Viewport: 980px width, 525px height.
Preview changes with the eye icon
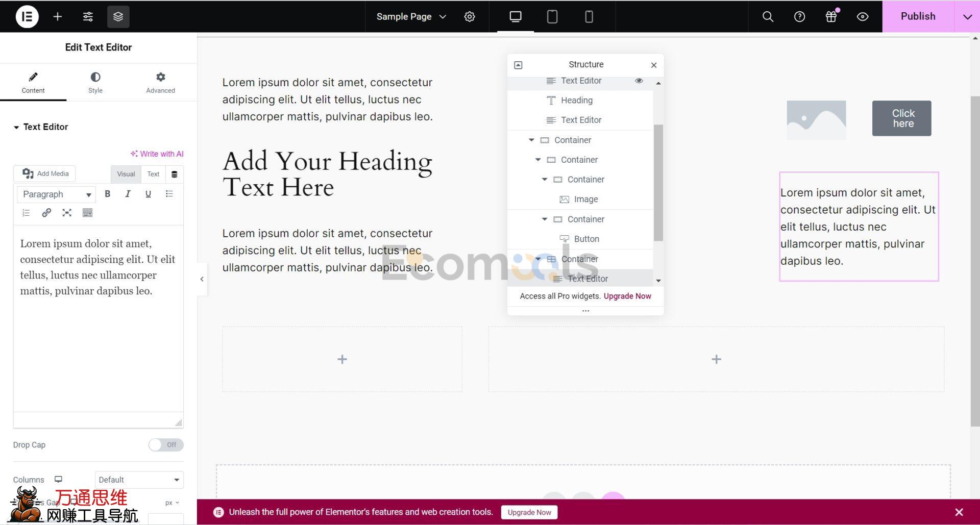click(x=863, y=17)
